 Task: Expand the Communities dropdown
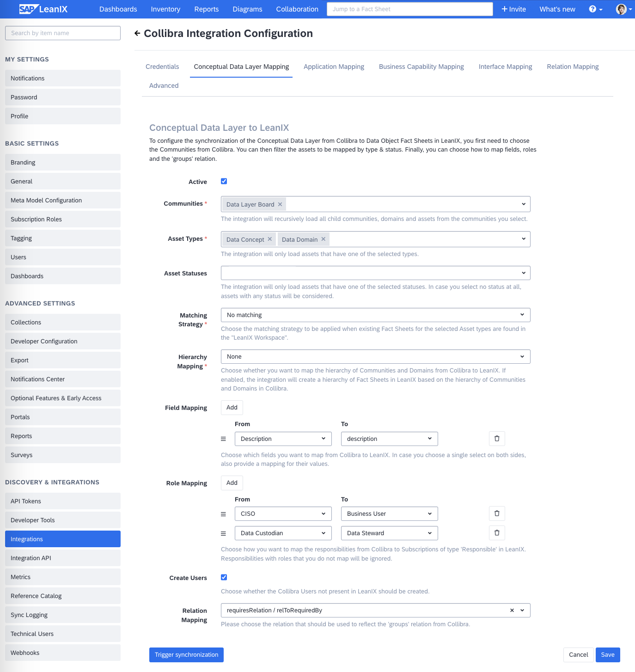click(x=524, y=204)
